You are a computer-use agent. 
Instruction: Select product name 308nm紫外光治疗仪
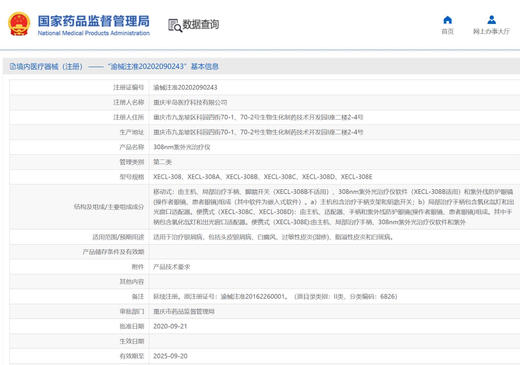pyautogui.click(x=182, y=147)
